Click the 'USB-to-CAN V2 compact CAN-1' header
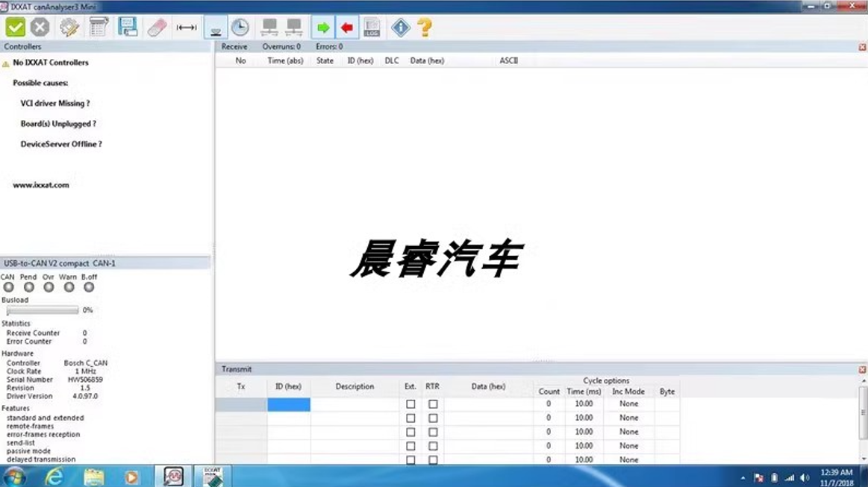The width and height of the screenshot is (868, 487). [x=60, y=263]
